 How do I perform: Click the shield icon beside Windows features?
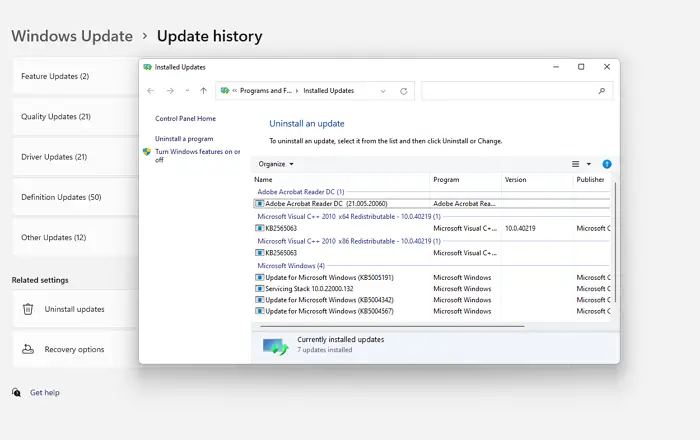pos(147,152)
